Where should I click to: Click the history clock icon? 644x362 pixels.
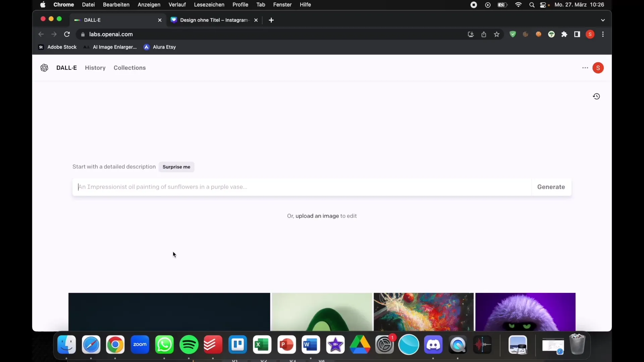(x=597, y=96)
